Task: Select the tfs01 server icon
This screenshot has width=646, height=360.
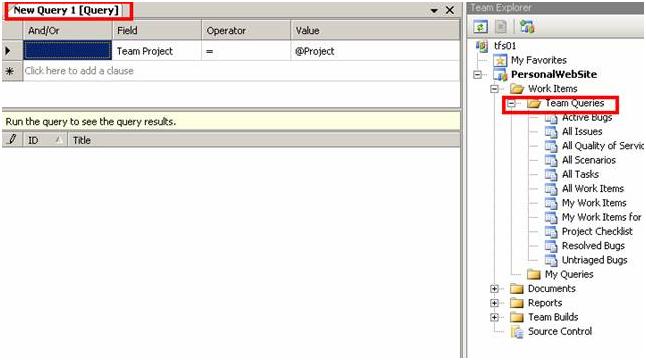Action: (x=481, y=46)
